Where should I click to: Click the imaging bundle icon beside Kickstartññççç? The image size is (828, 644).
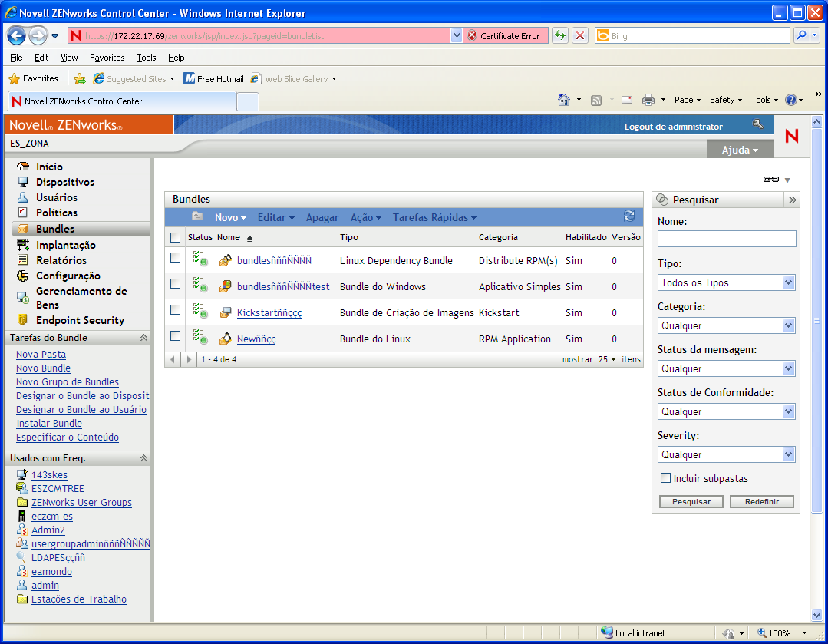[226, 312]
